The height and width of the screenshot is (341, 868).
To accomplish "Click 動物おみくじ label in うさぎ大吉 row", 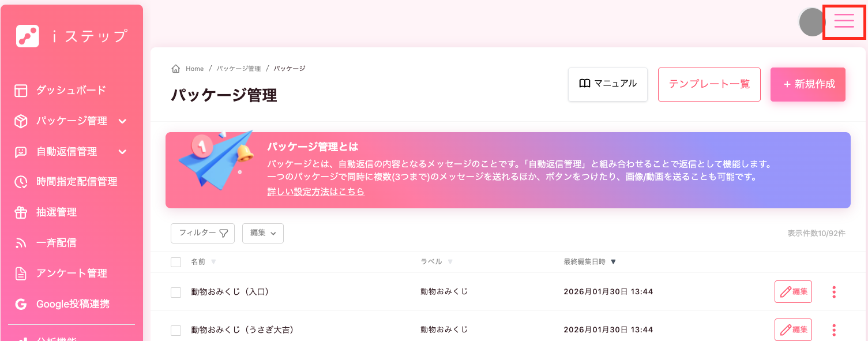I will (444, 330).
